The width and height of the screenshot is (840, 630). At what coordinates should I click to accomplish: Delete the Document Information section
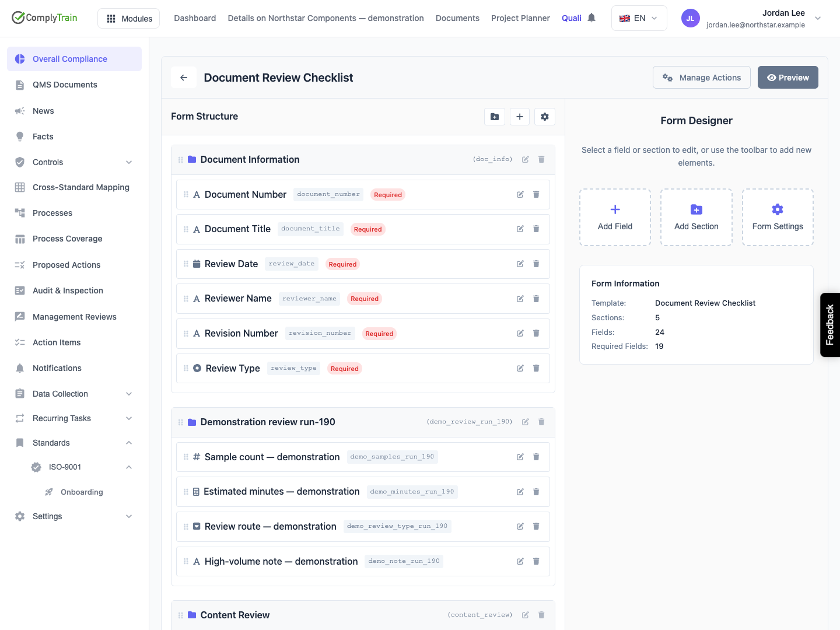point(541,159)
